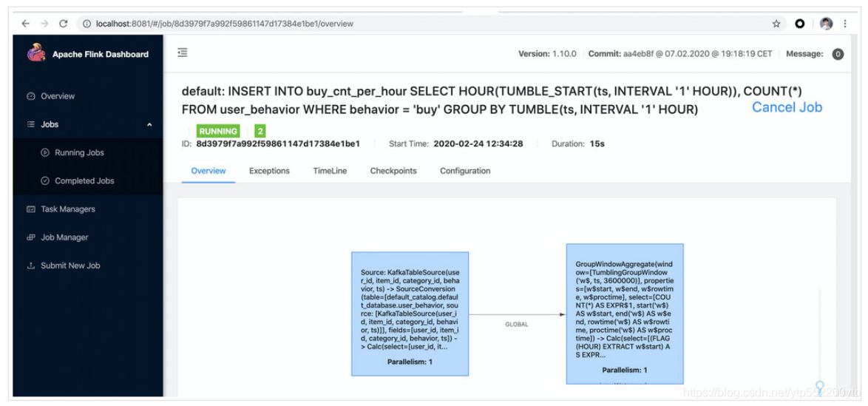The height and width of the screenshot is (406, 868).
Task: Select the KafkaTableSource node in job graph
Action: coord(410,314)
